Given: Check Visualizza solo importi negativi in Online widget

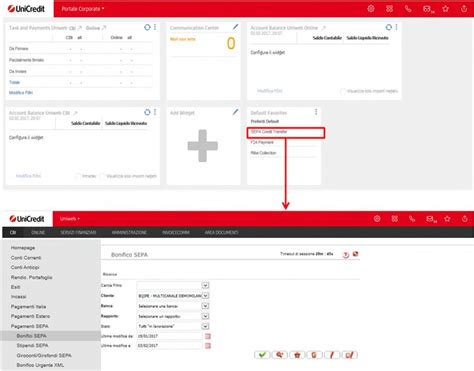Looking at the screenshot, I should (342, 91).
